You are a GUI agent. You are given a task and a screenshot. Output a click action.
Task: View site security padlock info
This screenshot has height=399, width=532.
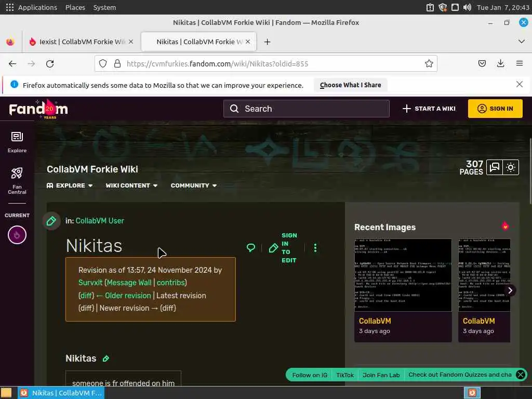coord(117,64)
